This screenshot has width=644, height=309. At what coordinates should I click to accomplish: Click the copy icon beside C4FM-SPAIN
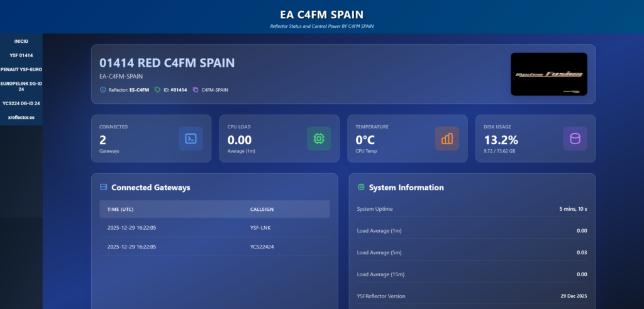[x=196, y=90]
